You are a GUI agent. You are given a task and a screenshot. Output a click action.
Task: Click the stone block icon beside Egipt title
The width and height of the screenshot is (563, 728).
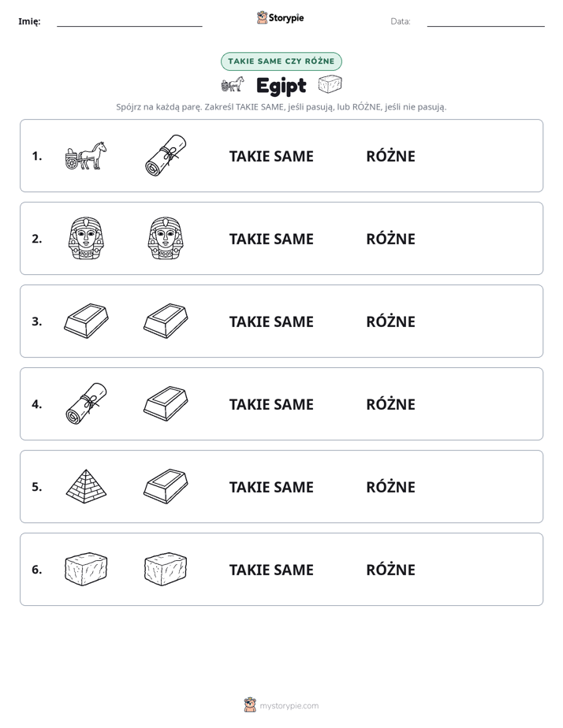tap(330, 84)
